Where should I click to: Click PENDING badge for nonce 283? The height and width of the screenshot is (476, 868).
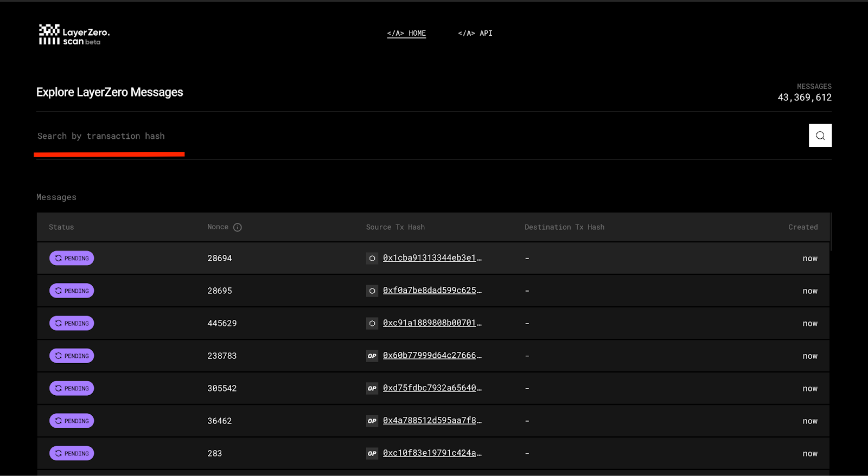pos(72,453)
